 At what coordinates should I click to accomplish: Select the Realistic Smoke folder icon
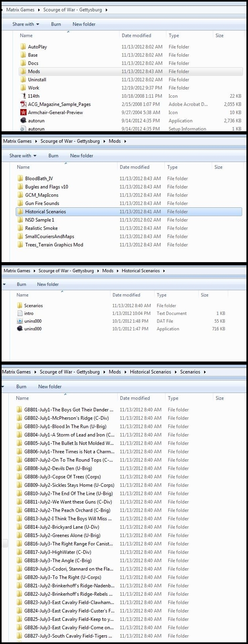point(20,228)
